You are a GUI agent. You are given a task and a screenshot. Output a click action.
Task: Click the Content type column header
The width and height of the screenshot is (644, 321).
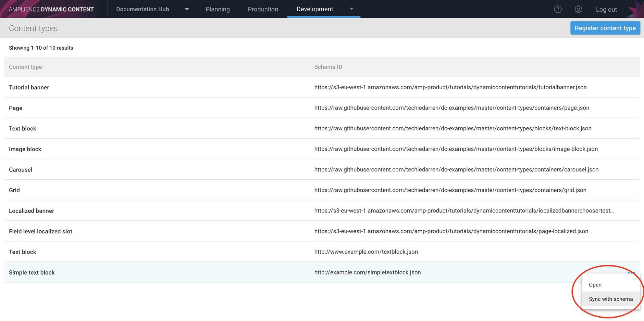pos(25,67)
